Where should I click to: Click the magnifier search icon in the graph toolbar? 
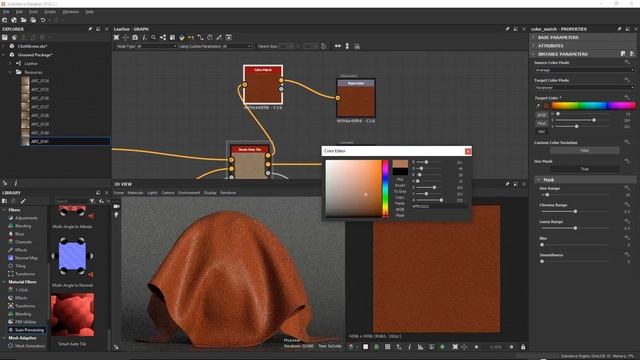(x=153, y=37)
